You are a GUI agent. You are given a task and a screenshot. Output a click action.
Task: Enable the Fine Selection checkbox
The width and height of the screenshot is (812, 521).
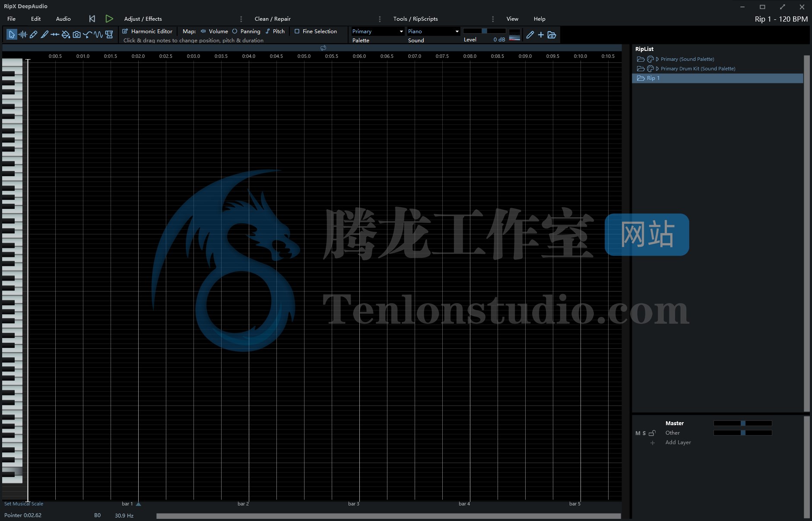point(297,31)
